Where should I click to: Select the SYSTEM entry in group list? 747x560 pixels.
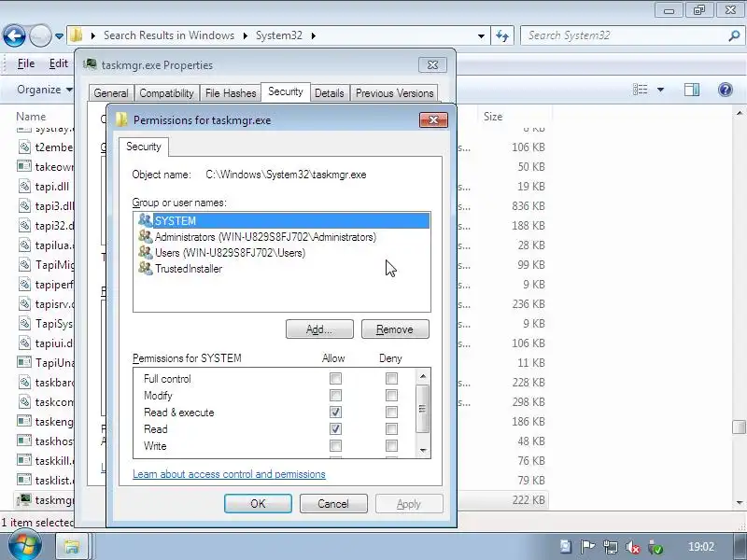[283, 221]
